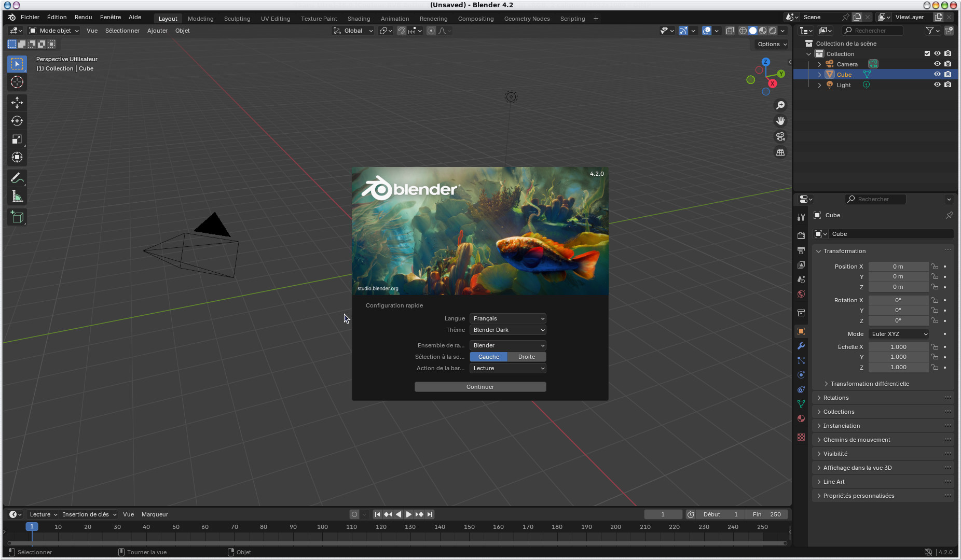The width and height of the screenshot is (961, 560).
Task: Expand the Relations panel
Action: [x=836, y=398]
